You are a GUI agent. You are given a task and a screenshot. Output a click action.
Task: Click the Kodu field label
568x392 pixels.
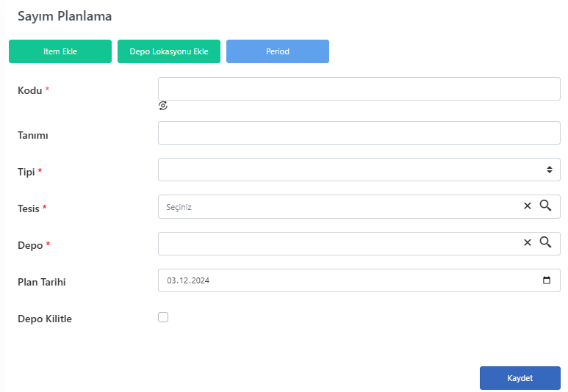[x=30, y=90]
